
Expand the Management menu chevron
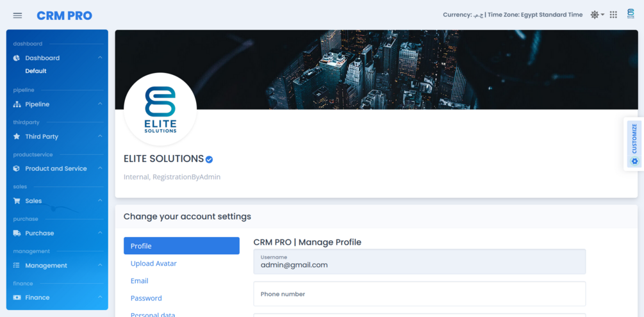pyautogui.click(x=100, y=265)
